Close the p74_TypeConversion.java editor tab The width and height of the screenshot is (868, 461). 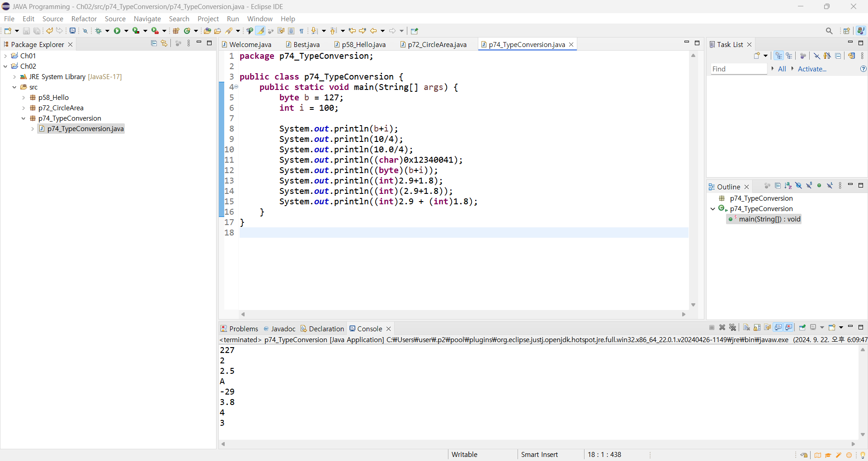click(571, 44)
